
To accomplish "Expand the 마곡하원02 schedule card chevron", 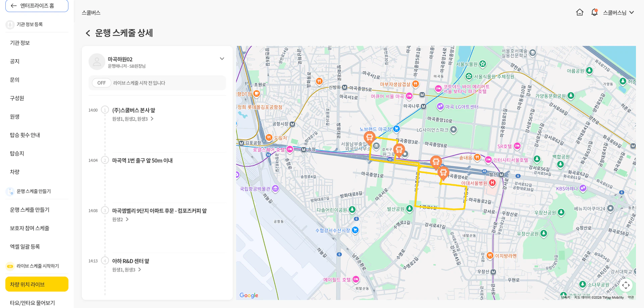I will click(x=222, y=59).
